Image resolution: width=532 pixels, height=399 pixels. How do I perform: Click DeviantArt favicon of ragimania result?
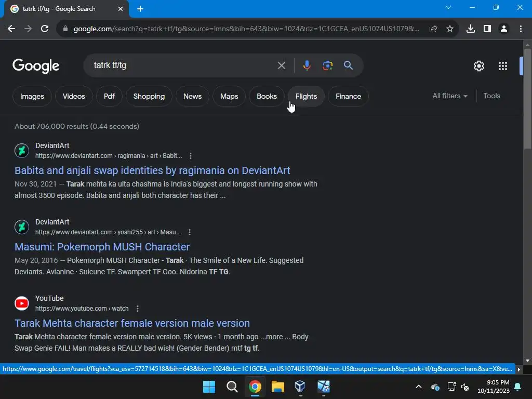22,151
